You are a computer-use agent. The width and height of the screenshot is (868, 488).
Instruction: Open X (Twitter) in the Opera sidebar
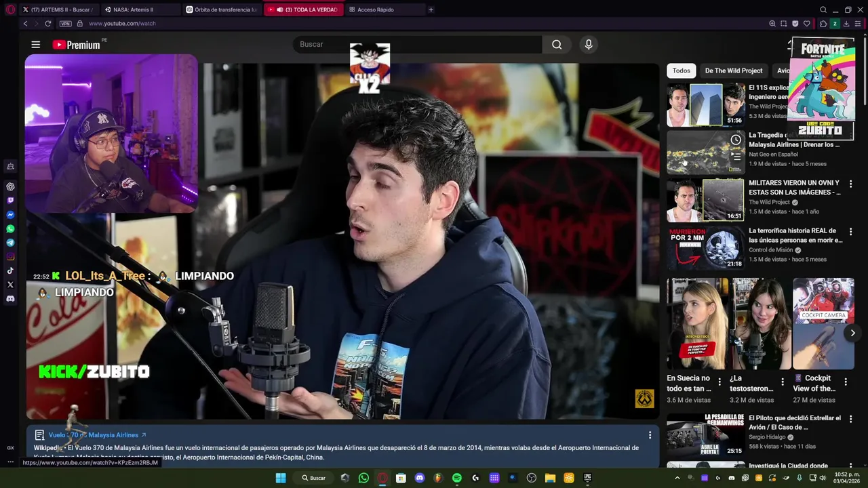click(10, 285)
